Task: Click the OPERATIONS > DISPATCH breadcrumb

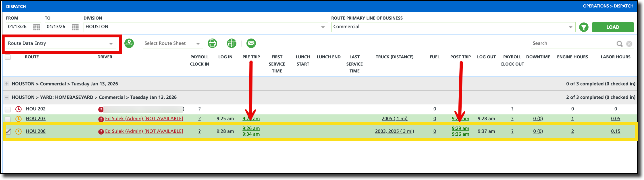Action: [608, 6]
